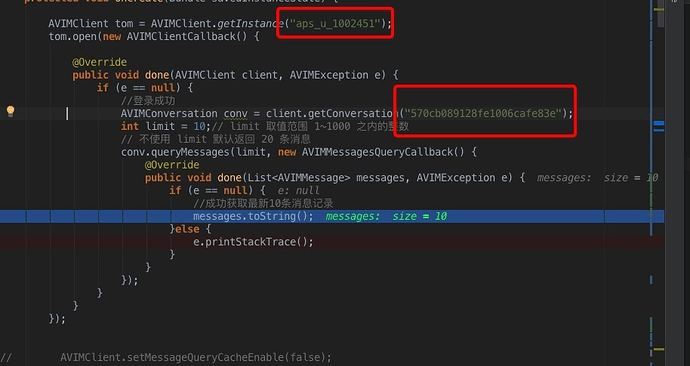Click AVIMMessagesQueryCallback class name
Viewport: 690px width, 366px height.
pyautogui.click(x=378, y=152)
